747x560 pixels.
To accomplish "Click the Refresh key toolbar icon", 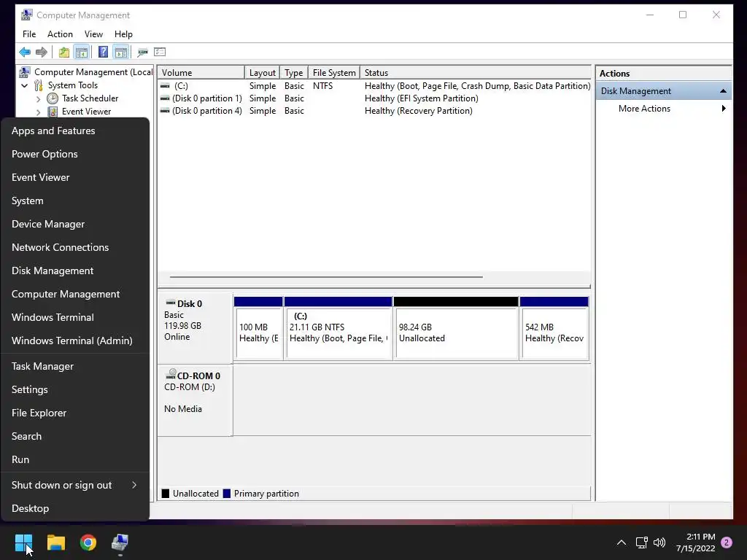I will coord(142,52).
